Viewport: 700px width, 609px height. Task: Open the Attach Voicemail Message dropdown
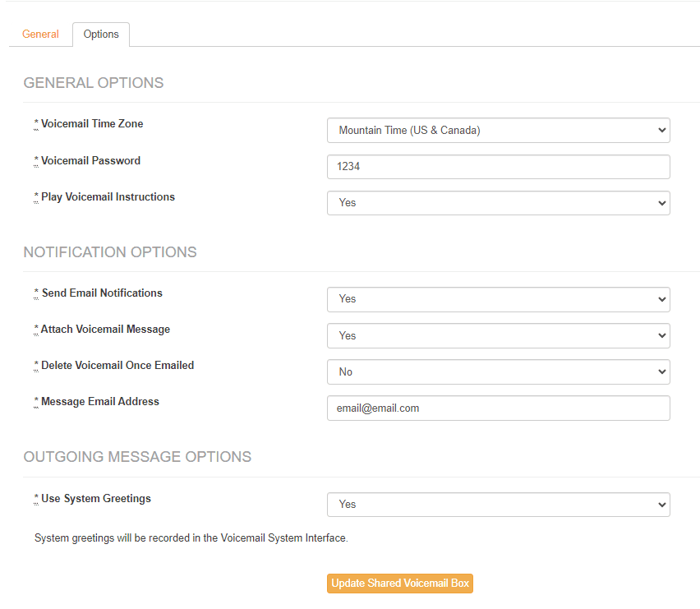point(498,336)
